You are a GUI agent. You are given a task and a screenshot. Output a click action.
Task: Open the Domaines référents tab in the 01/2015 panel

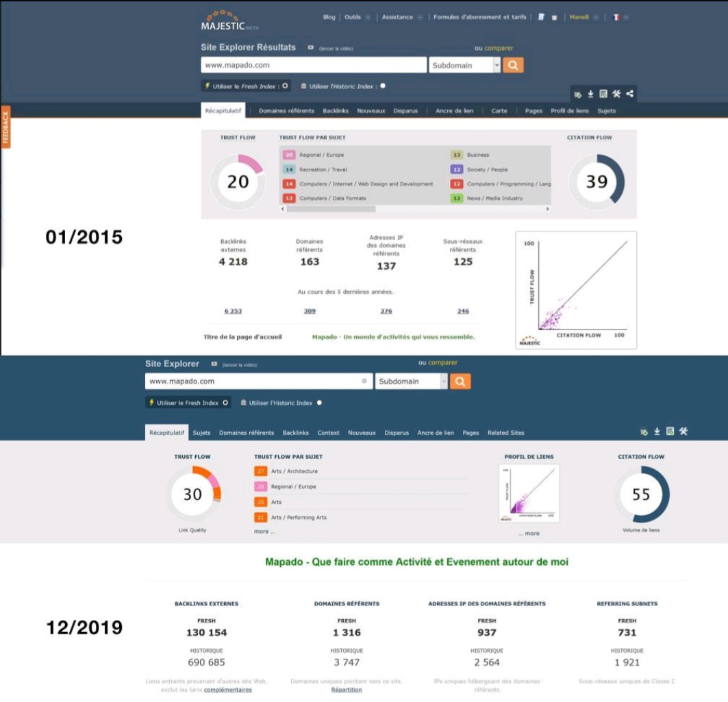pyautogui.click(x=286, y=111)
